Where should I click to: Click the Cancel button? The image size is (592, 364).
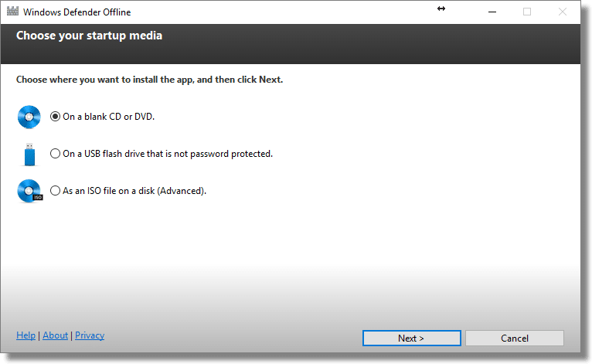click(x=515, y=338)
